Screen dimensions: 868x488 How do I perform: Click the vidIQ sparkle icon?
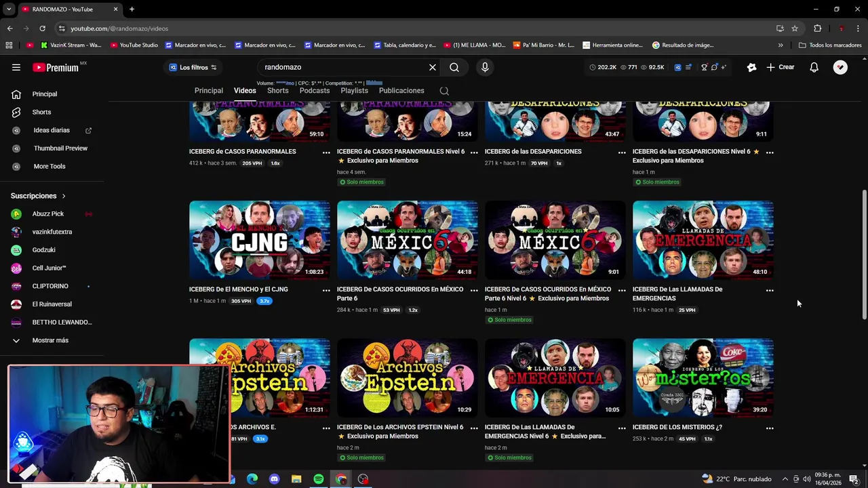[x=724, y=67]
